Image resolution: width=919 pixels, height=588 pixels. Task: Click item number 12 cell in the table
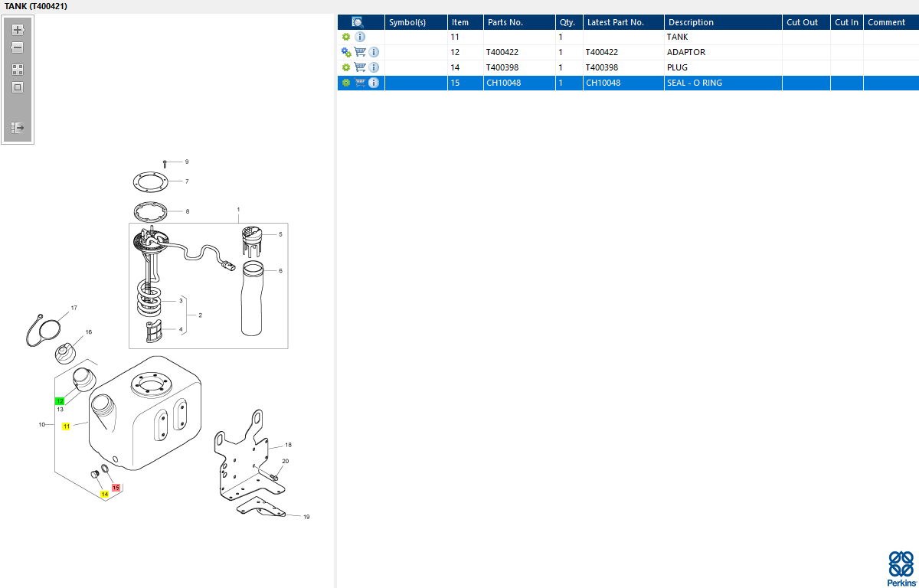(465, 52)
